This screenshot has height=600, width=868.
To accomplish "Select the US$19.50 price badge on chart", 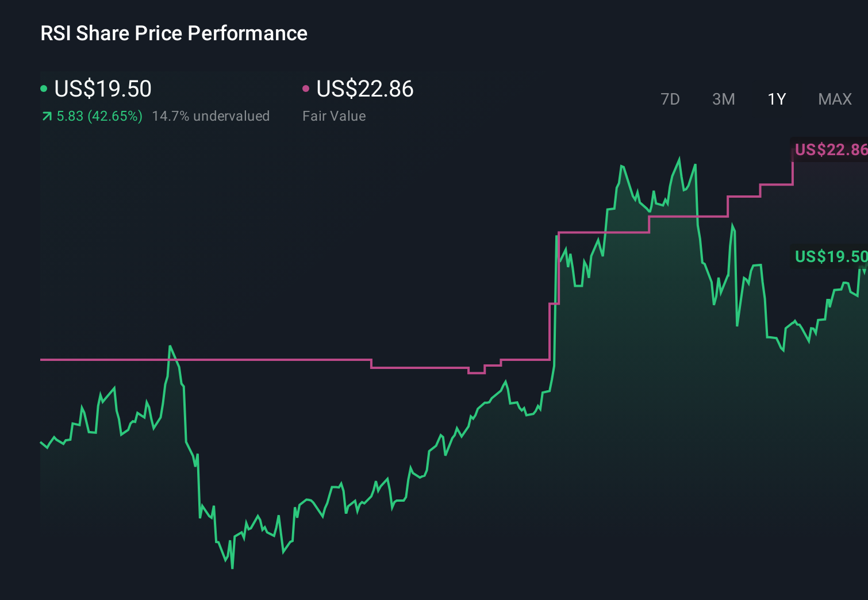I will (x=830, y=257).
